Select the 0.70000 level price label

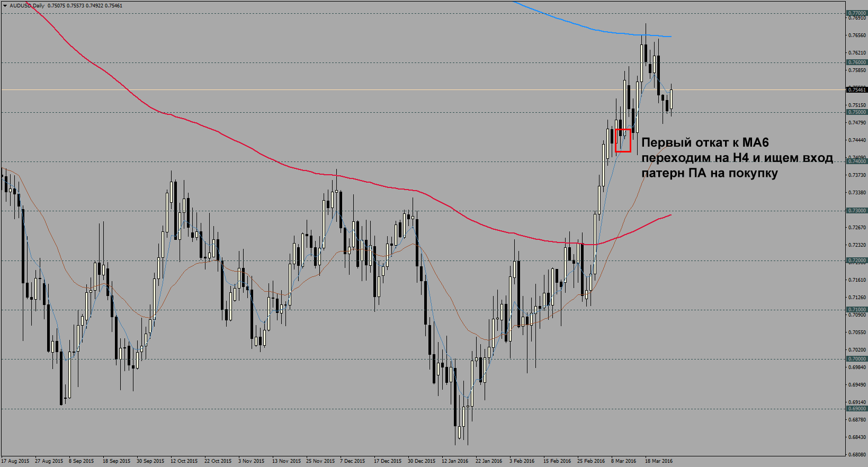[857, 359]
